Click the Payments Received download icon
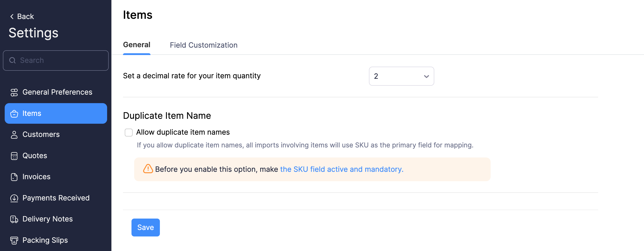Viewport: 644px width, 251px height. [14, 198]
